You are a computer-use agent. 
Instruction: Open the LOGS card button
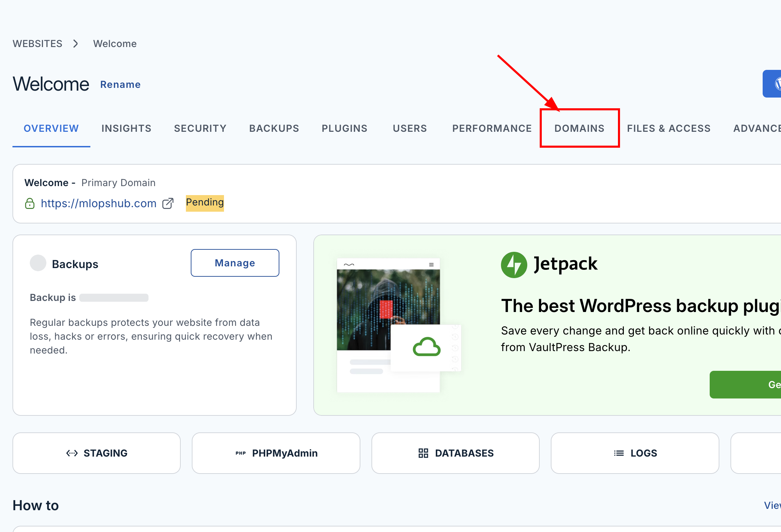pos(635,453)
